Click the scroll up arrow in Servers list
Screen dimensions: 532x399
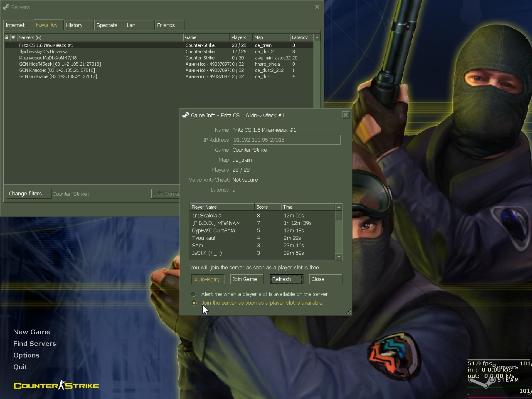[317, 37]
